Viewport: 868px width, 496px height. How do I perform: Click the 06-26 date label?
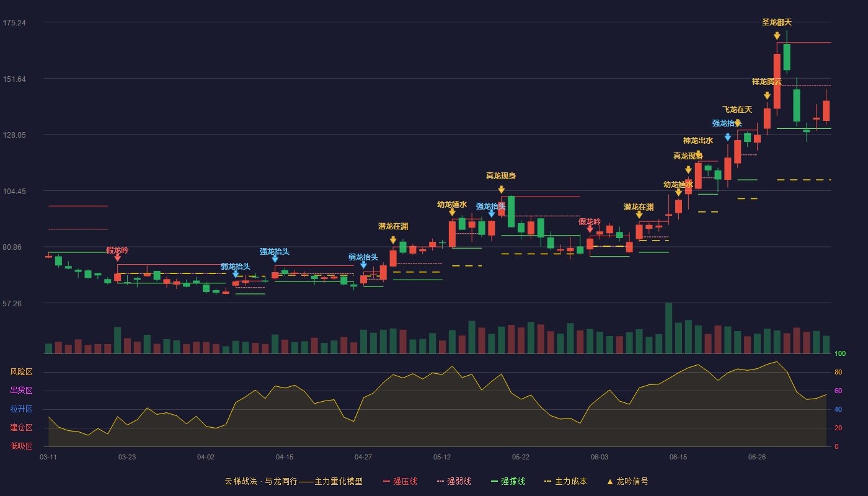coord(757,457)
